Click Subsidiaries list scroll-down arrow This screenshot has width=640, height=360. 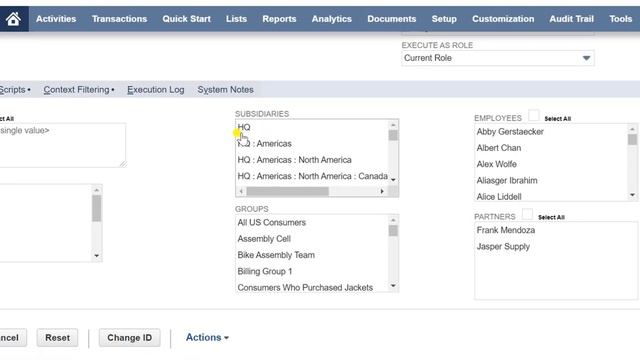coord(393,180)
